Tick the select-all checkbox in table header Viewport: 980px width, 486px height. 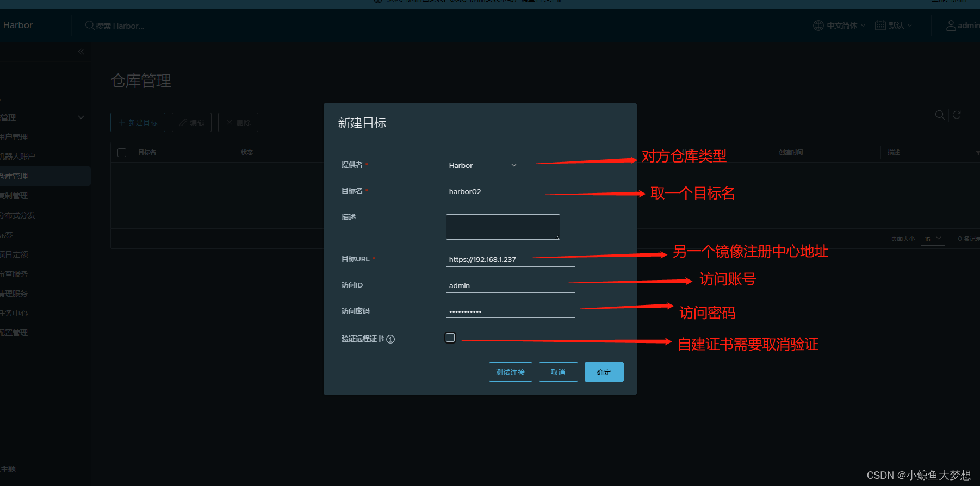pyautogui.click(x=122, y=153)
